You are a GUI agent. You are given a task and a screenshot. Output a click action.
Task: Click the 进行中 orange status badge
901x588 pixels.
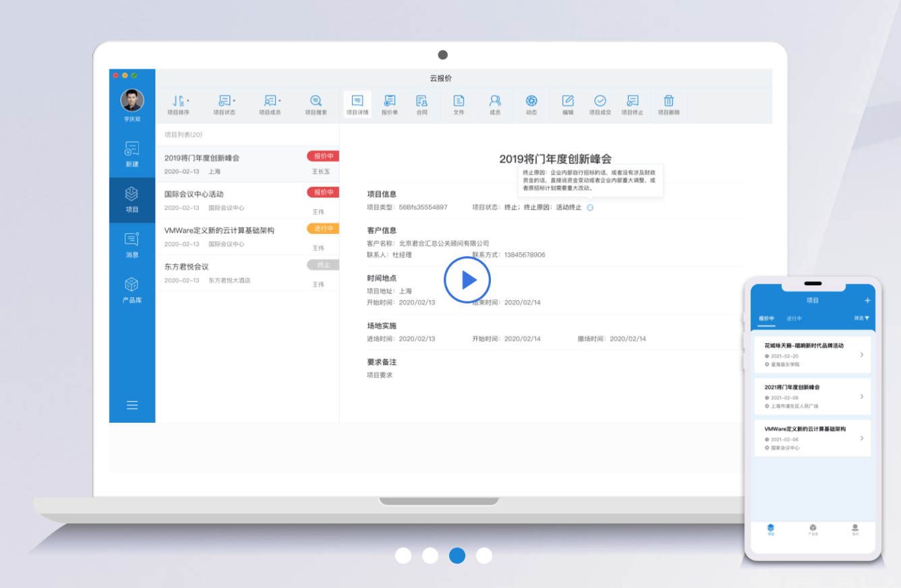pos(323,229)
